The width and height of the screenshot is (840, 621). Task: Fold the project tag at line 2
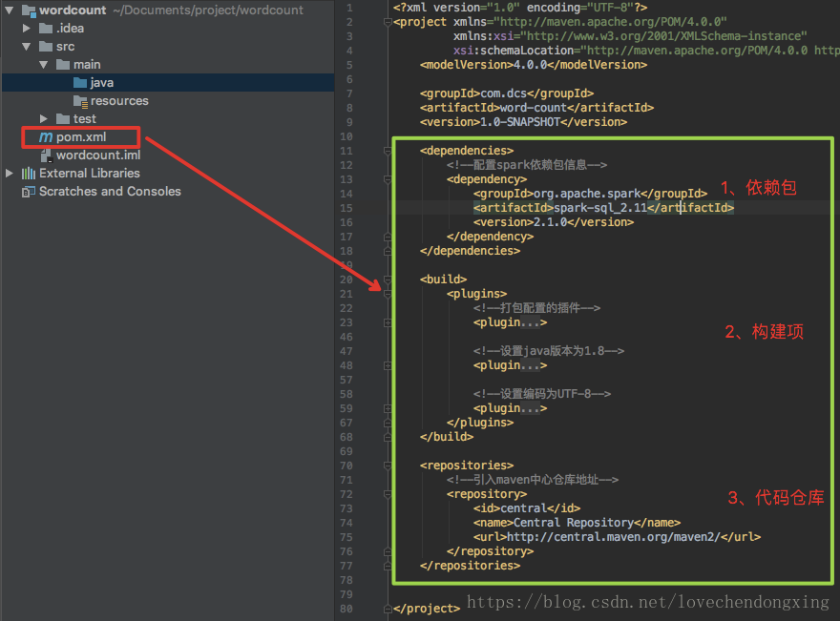point(388,23)
